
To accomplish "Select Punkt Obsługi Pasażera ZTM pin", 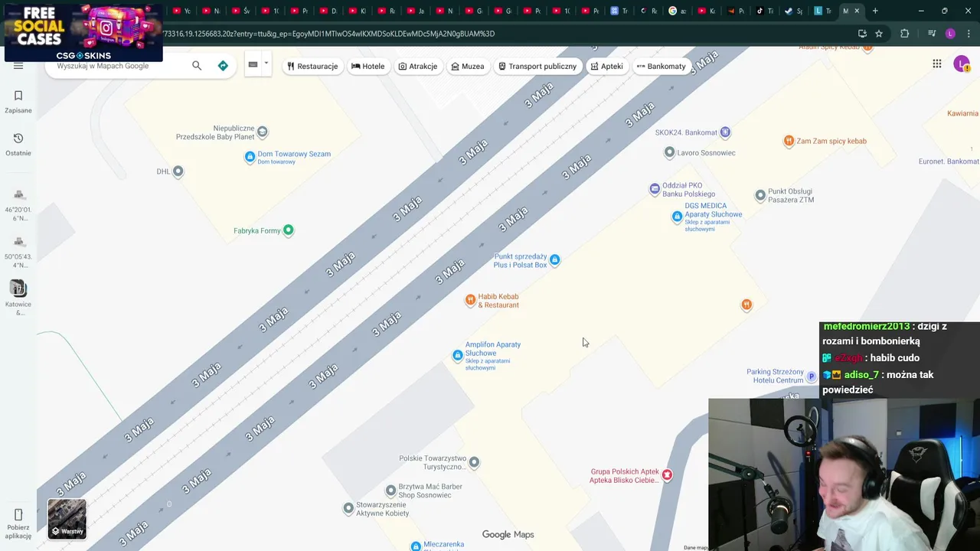I will (760, 196).
